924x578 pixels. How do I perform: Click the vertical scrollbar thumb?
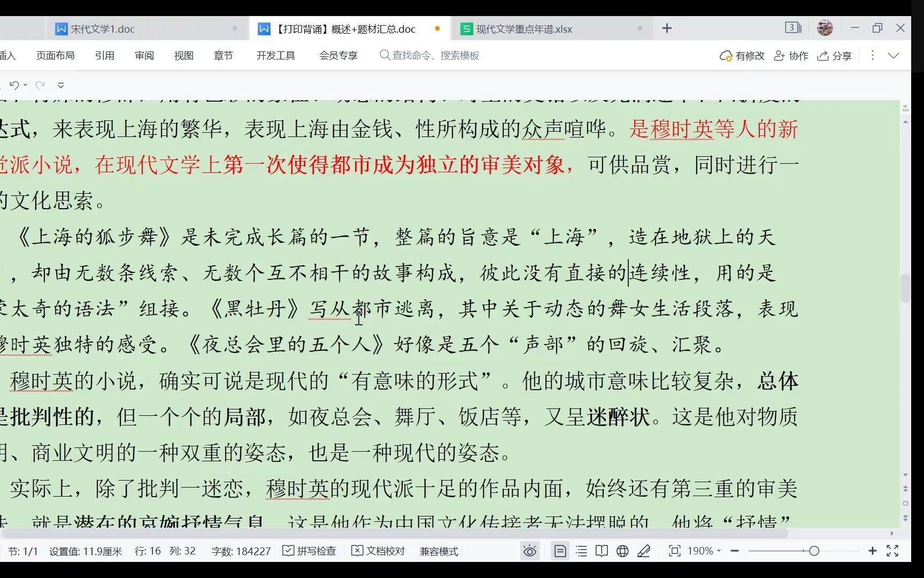(905, 288)
